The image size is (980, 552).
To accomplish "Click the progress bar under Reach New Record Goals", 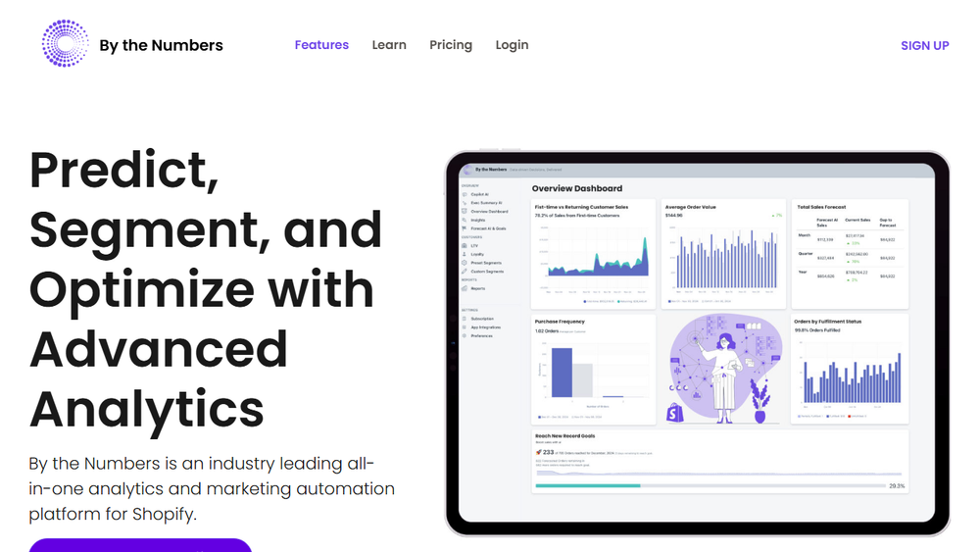I will tap(710, 485).
